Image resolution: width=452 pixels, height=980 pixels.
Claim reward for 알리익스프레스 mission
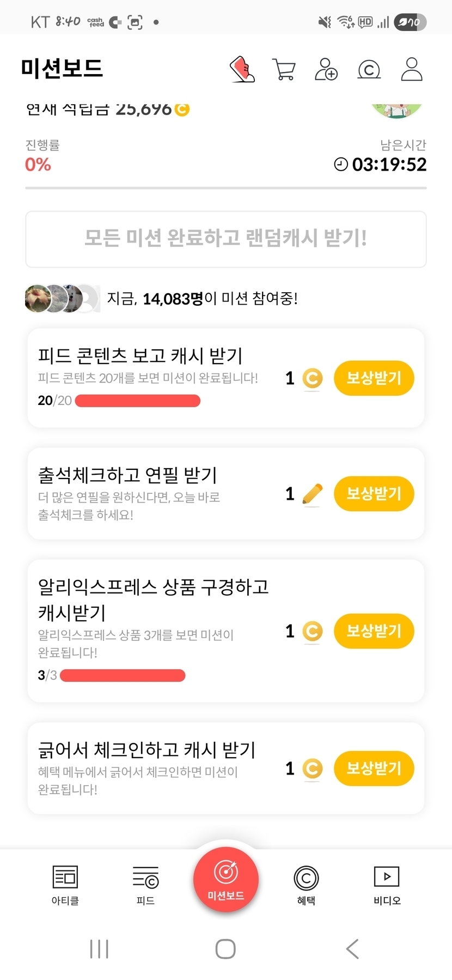(374, 631)
